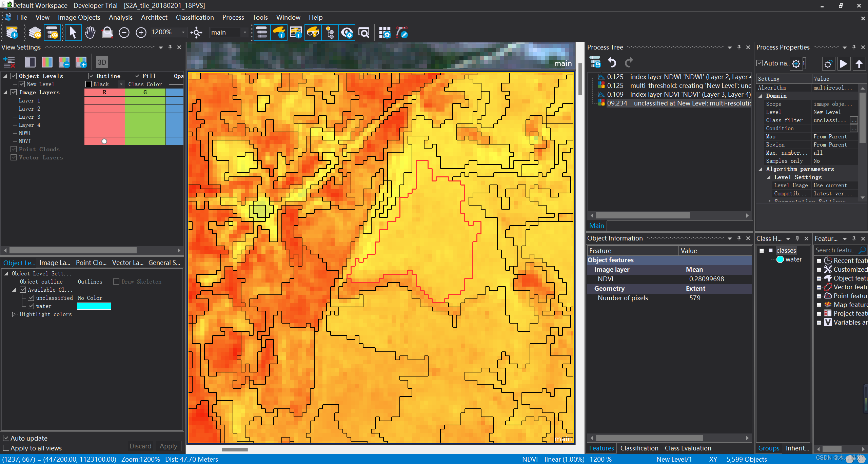Image resolution: width=868 pixels, height=464 pixels.
Task: Click the zoom to full extent icon
Action: (196, 33)
